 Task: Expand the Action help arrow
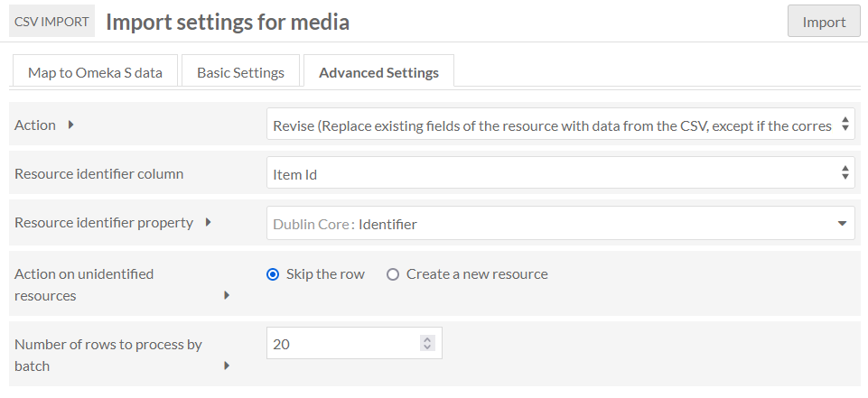[x=70, y=125]
